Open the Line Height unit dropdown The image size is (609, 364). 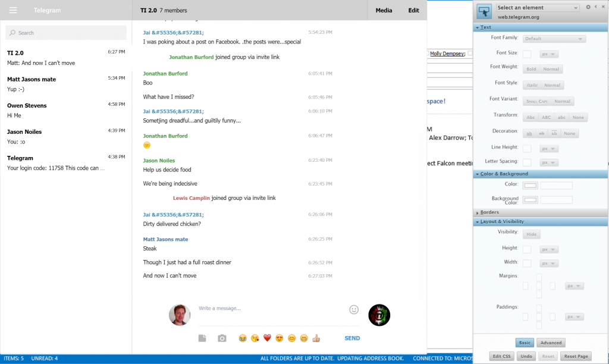coord(549,149)
